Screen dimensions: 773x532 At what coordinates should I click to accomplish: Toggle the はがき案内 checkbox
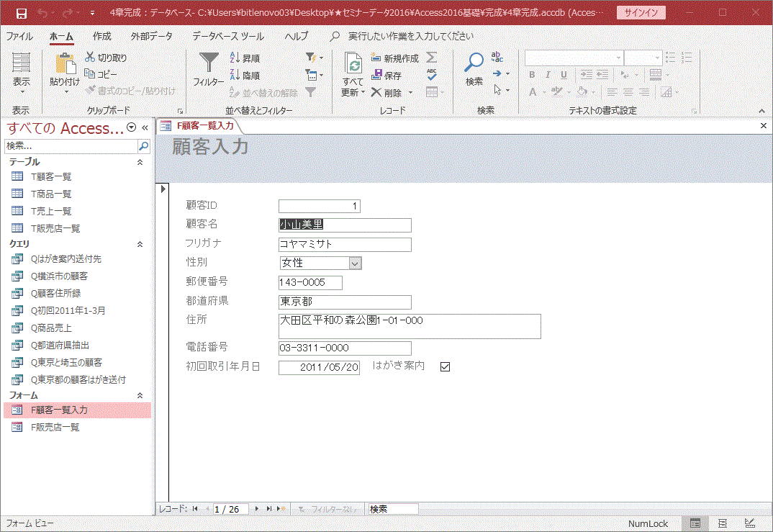click(x=445, y=366)
